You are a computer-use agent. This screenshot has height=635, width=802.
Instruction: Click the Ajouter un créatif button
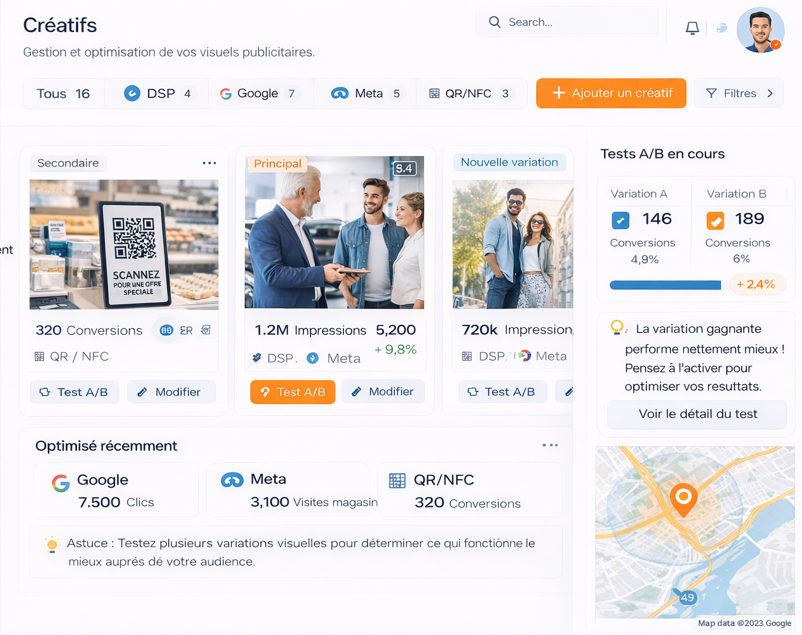611,93
